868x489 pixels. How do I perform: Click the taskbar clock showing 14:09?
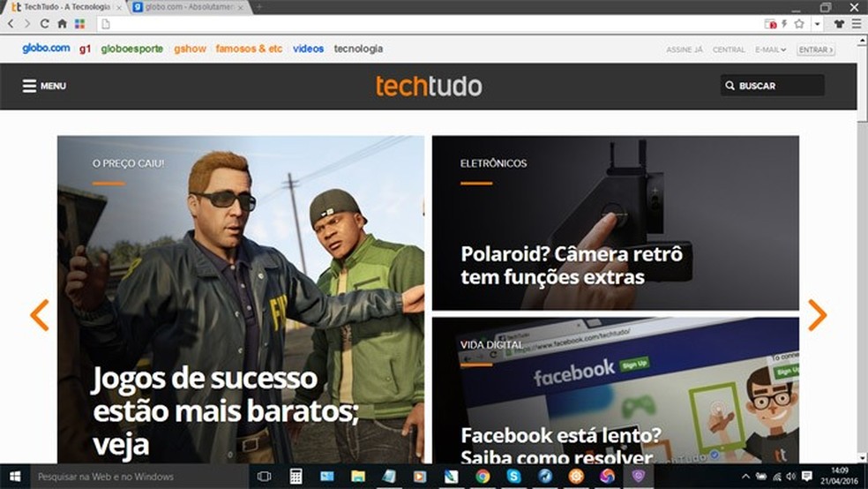(839, 477)
